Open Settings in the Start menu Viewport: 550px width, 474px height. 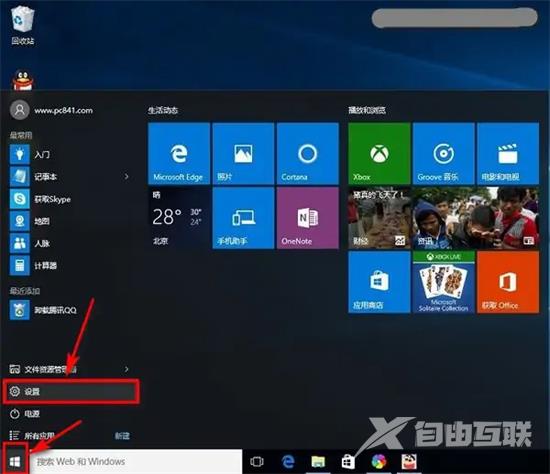(71, 391)
